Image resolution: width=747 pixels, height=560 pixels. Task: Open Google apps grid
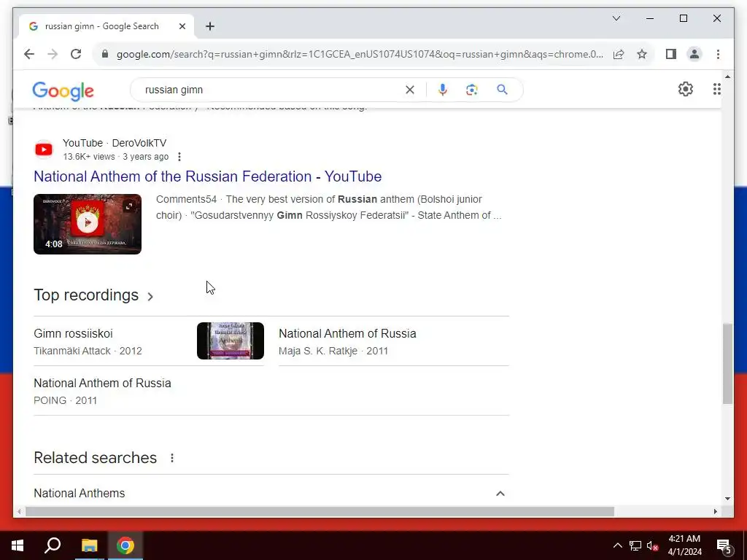tap(716, 89)
